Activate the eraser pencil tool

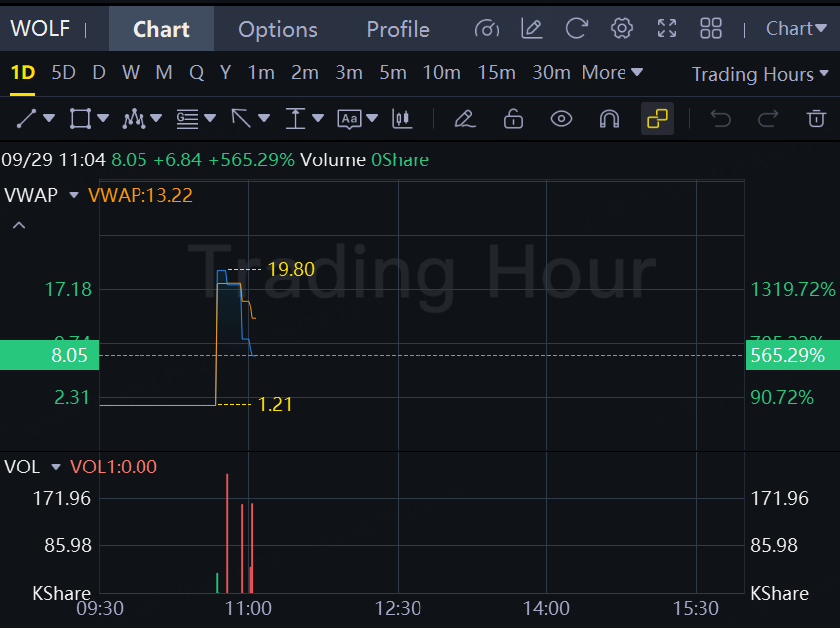pyautogui.click(x=465, y=118)
